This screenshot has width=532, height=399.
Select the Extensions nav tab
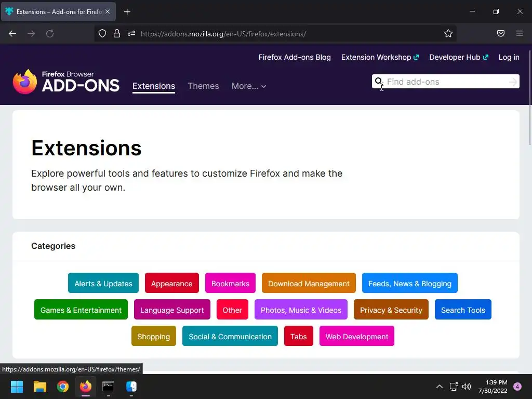click(154, 86)
